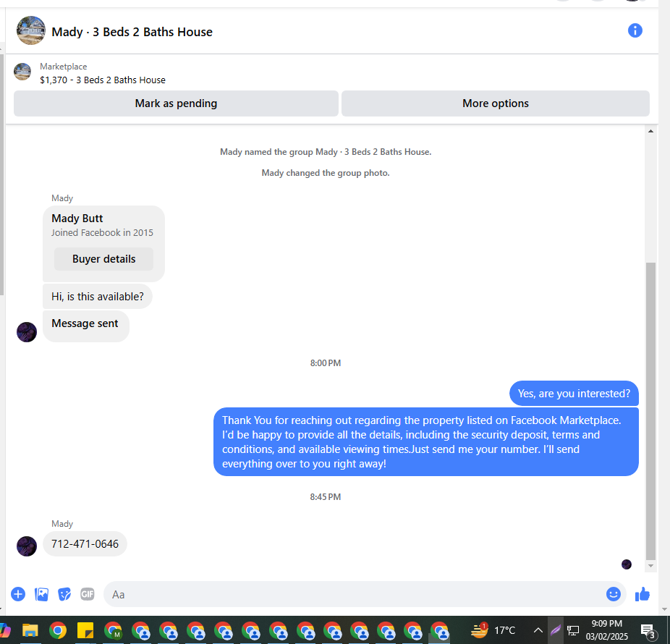
Task: Open the GIF picker
Action: coord(87,594)
